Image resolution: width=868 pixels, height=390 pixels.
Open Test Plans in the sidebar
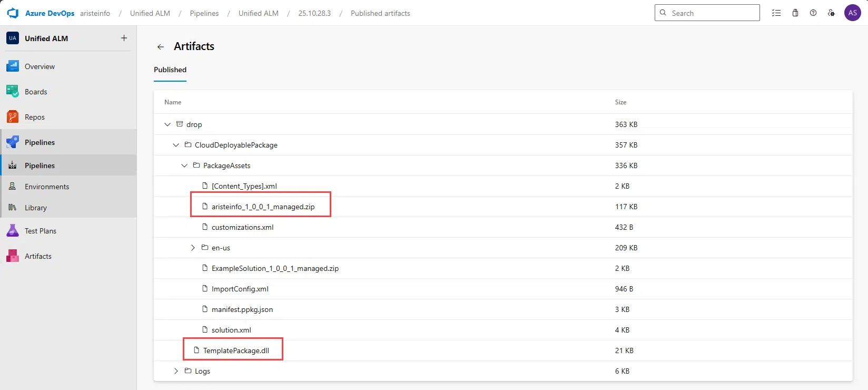pos(40,231)
